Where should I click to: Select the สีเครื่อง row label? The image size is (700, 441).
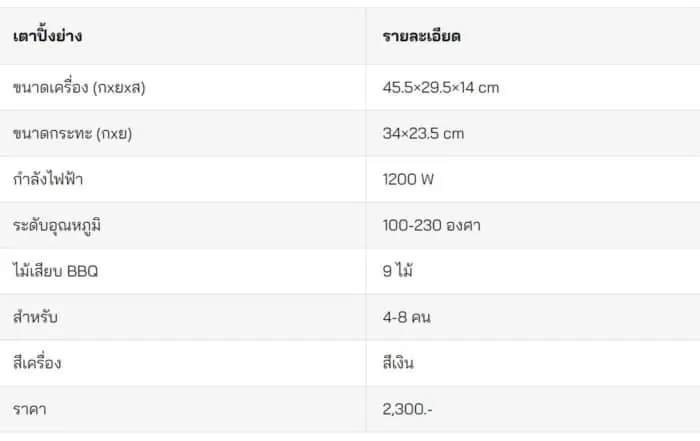coord(37,362)
